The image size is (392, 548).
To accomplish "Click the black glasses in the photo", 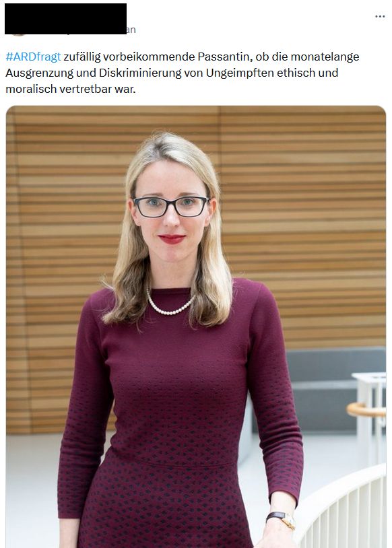I will (171, 207).
